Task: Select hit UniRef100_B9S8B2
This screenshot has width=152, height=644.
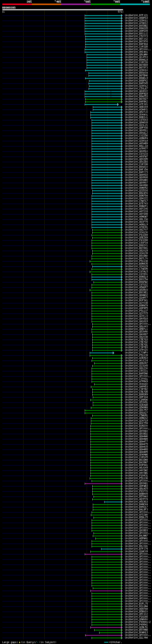Action: tap(136, 26)
